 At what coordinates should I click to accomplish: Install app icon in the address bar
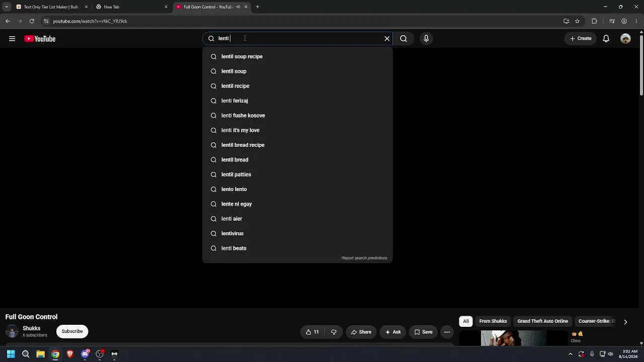566,21
